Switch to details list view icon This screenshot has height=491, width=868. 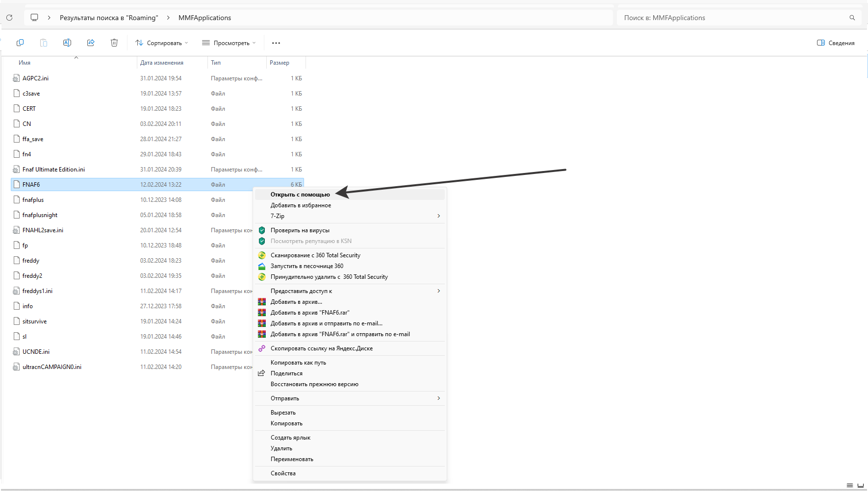tap(850, 485)
